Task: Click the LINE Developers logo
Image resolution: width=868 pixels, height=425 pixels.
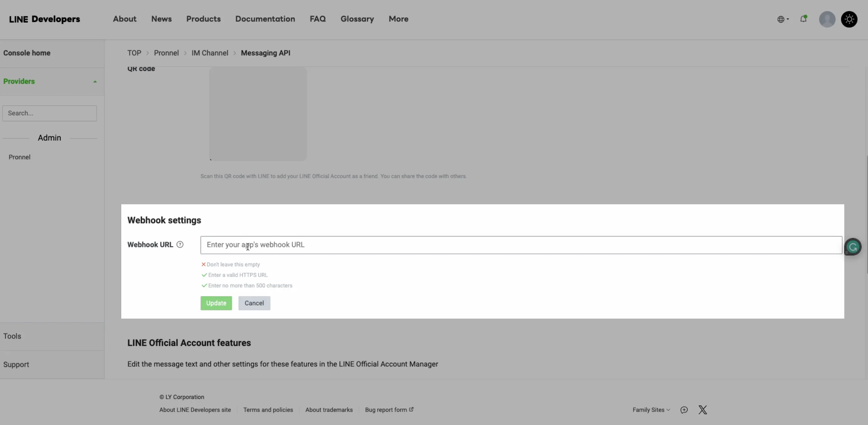Action: 44,19
